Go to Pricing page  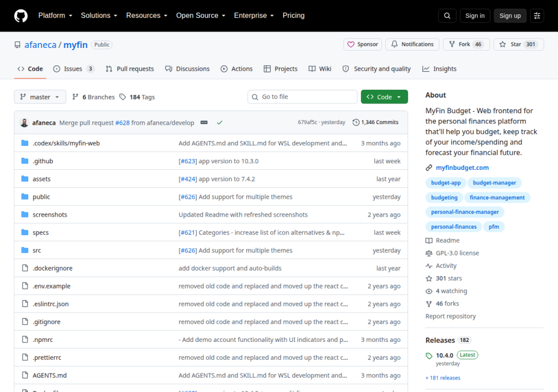294,16
